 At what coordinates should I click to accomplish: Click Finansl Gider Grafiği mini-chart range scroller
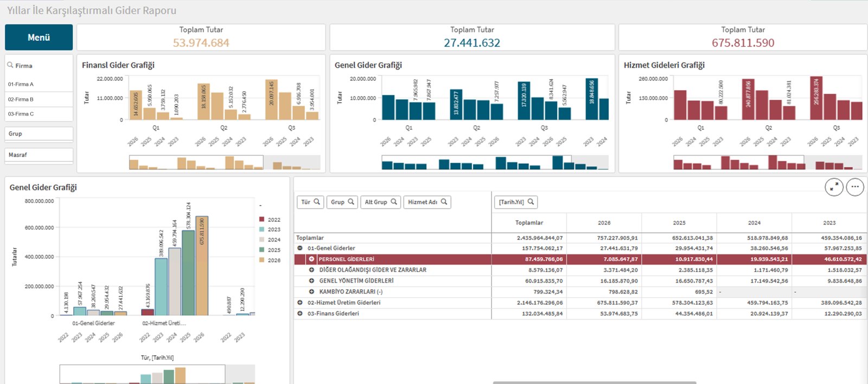[196, 162]
